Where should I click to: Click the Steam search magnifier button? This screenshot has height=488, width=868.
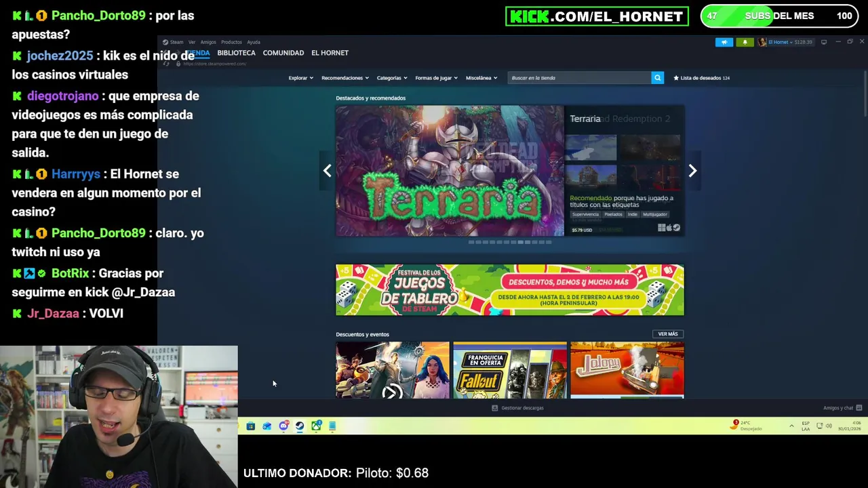click(x=657, y=78)
